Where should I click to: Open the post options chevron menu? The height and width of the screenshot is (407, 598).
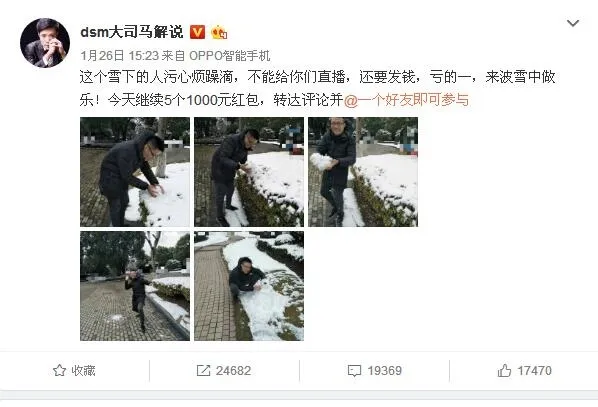(573, 23)
